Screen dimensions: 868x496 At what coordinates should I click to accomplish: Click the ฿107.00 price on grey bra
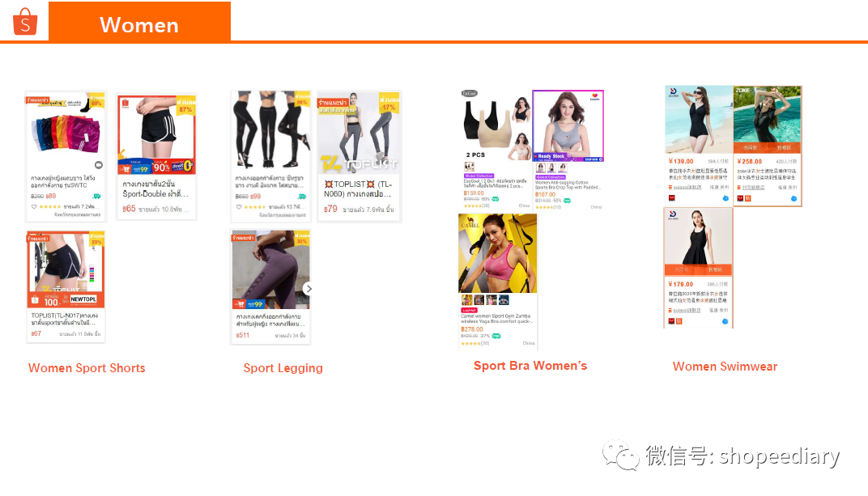(545, 194)
